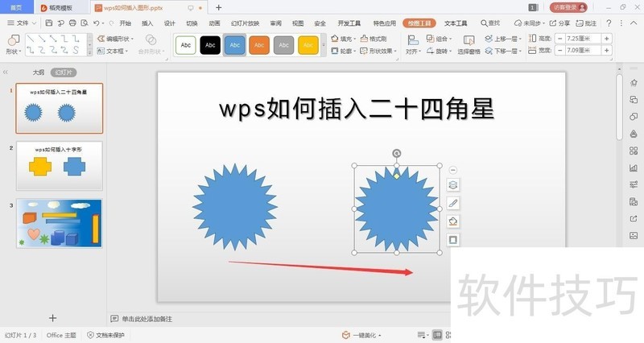Click the 格式刷 (Format Painter) button
The width and height of the screenshot is (644, 343).
(x=374, y=39)
